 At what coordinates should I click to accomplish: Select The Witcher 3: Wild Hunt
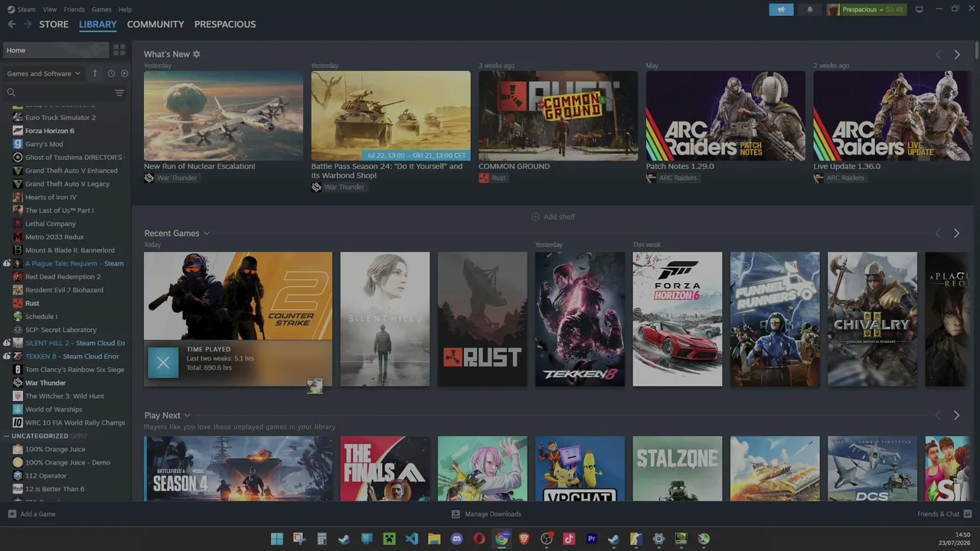click(66, 396)
